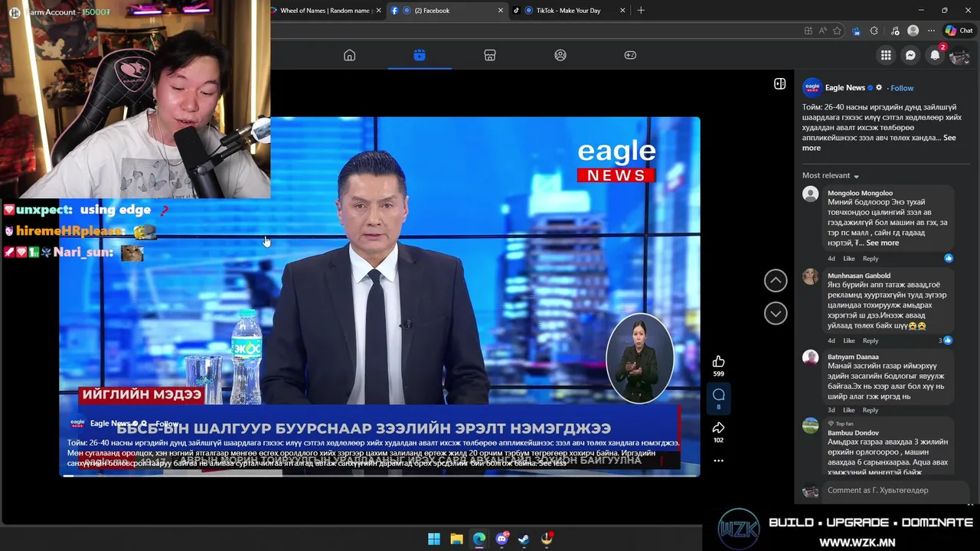
Task: Open Edge shopping rewards icon with badge
Action: [x=857, y=31]
